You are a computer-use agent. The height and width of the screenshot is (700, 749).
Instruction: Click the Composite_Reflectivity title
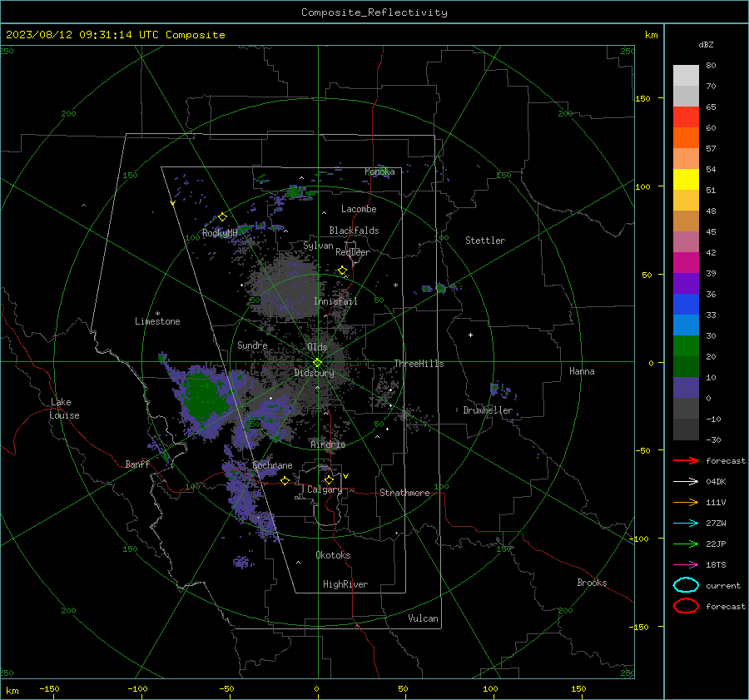[374, 12]
